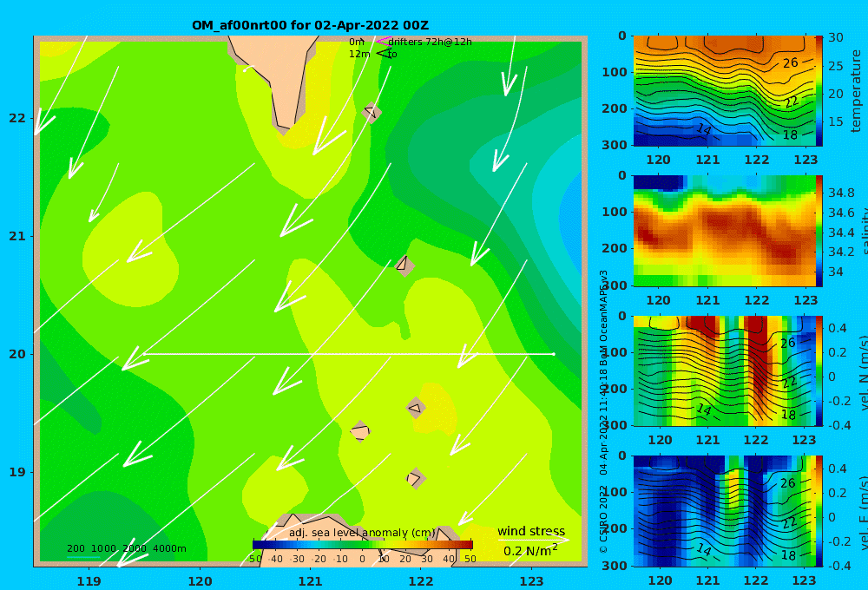Click the main map latitude label '19'
Viewport: 868px width, 590px height.
tap(17, 472)
